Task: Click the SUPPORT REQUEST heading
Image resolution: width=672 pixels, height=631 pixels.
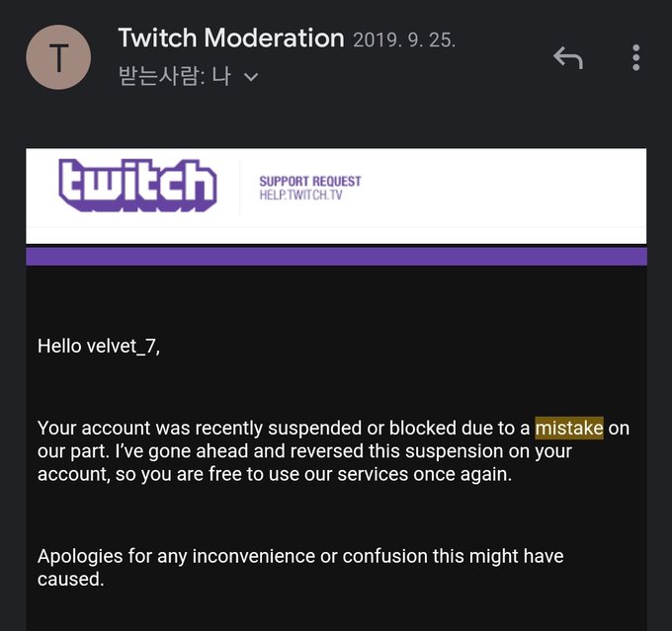Action: (x=309, y=181)
